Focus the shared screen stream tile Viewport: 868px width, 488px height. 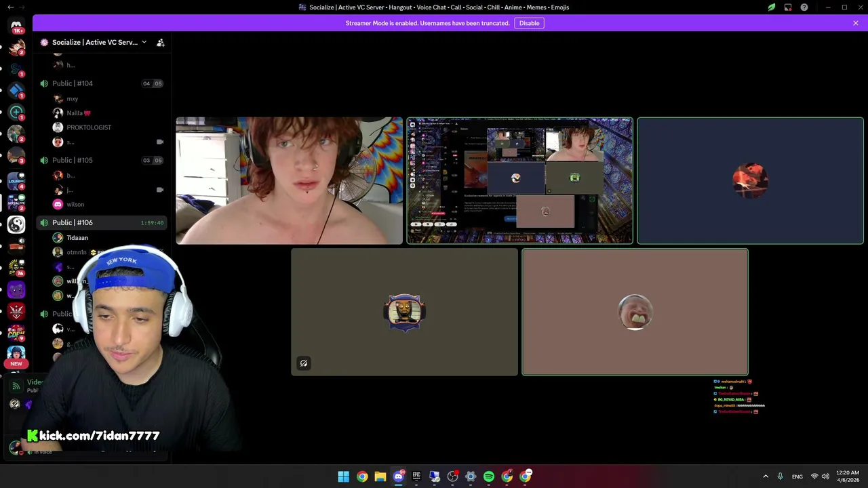(x=519, y=180)
